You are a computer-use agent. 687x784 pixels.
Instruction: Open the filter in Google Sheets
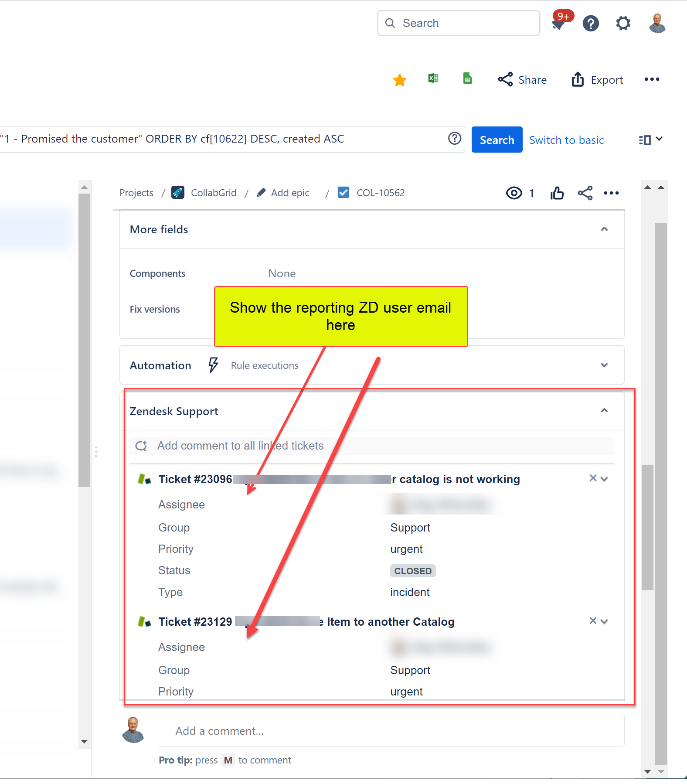click(467, 78)
